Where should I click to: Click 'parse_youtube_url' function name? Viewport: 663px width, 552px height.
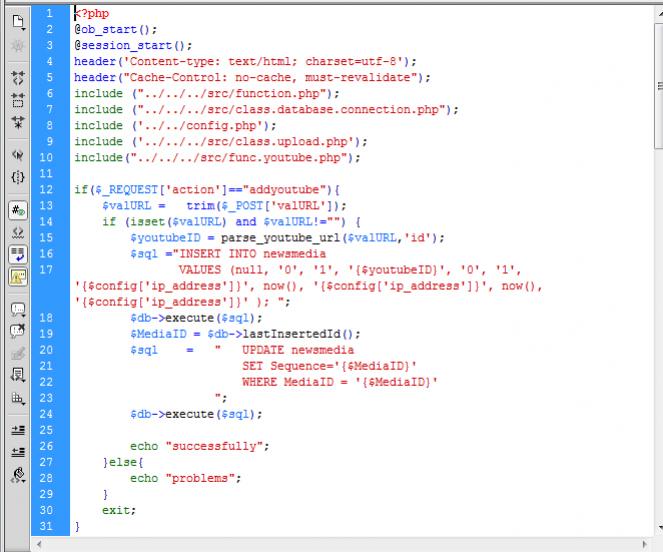pos(280,238)
